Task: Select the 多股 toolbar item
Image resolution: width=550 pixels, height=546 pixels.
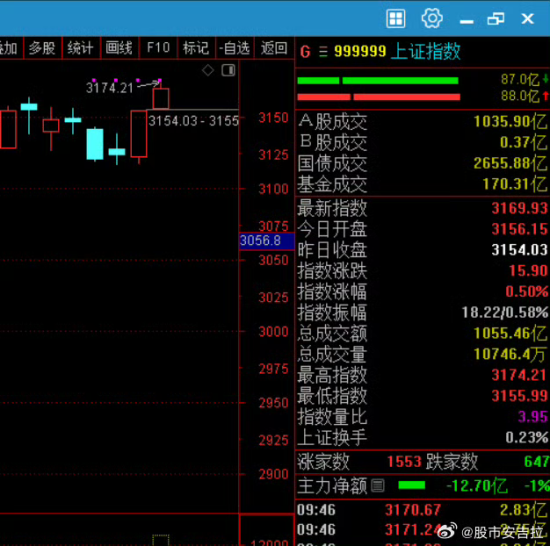Action: (42, 48)
